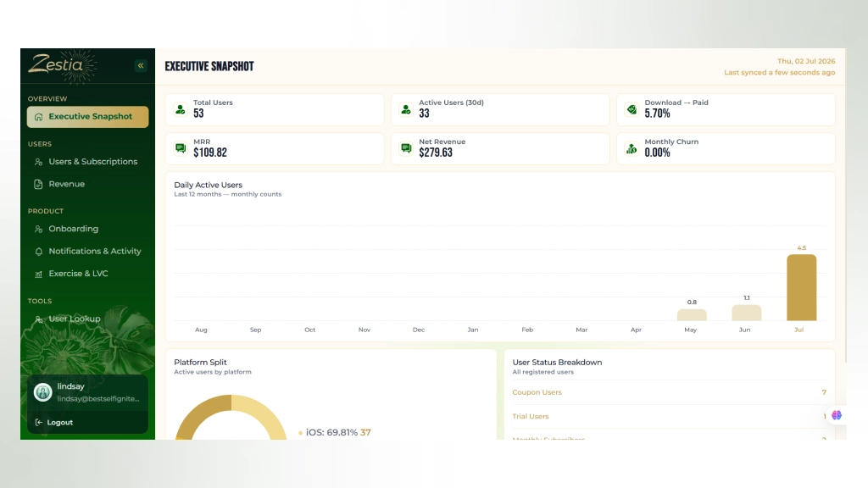The width and height of the screenshot is (868, 488).
Task: Click the Revenue document icon
Action: click(x=38, y=184)
